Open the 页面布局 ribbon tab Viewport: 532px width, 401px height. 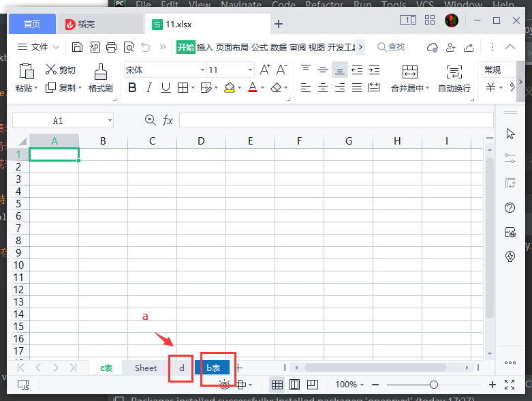[232, 47]
